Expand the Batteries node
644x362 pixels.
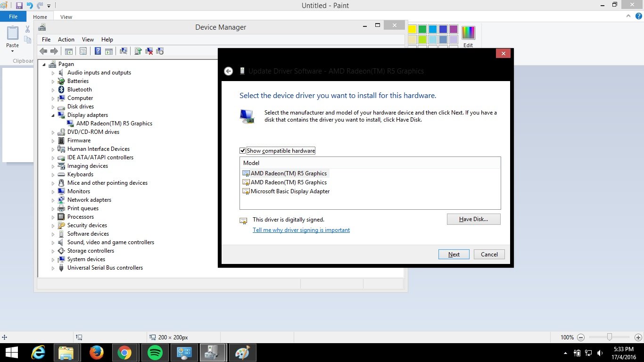click(x=53, y=82)
